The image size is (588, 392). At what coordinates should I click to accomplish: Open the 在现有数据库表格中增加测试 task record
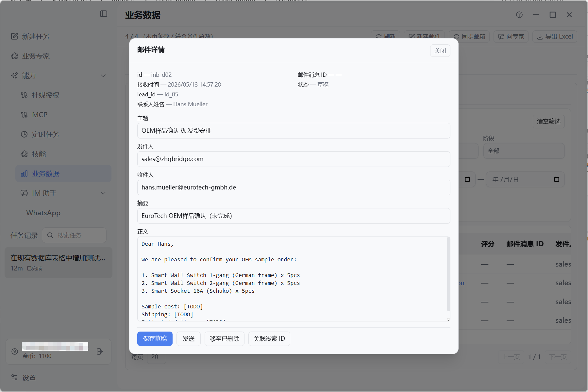pyautogui.click(x=59, y=263)
